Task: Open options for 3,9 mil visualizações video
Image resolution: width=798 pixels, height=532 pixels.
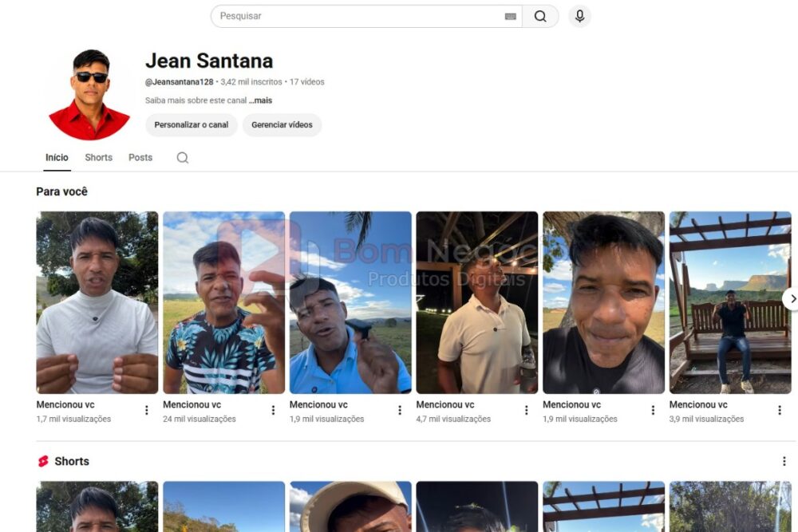Action: click(x=779, y=410)
